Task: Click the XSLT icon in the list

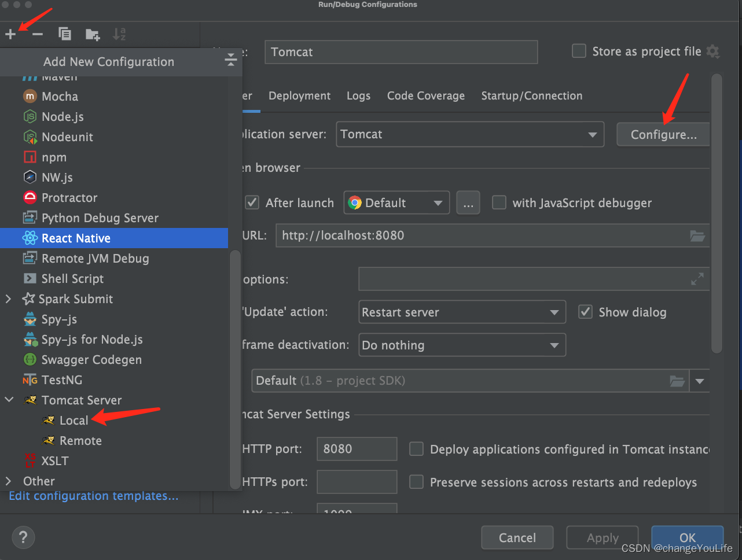Action: coord(30,460)
